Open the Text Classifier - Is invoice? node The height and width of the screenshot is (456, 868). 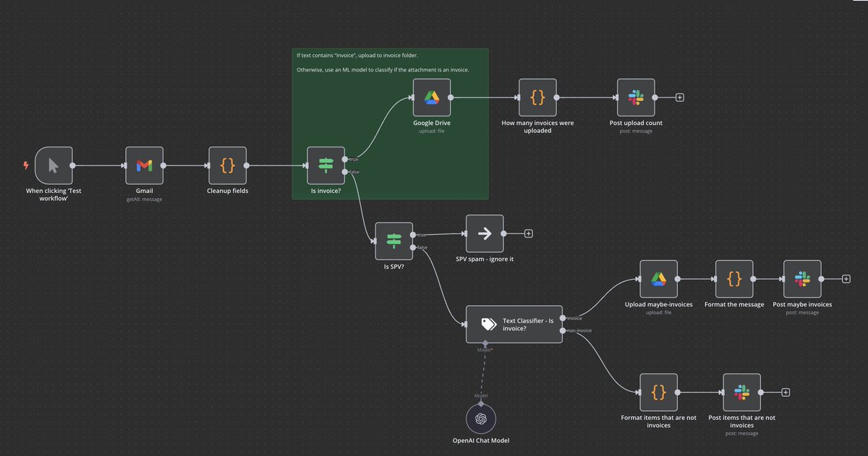[x=514, y=324]
